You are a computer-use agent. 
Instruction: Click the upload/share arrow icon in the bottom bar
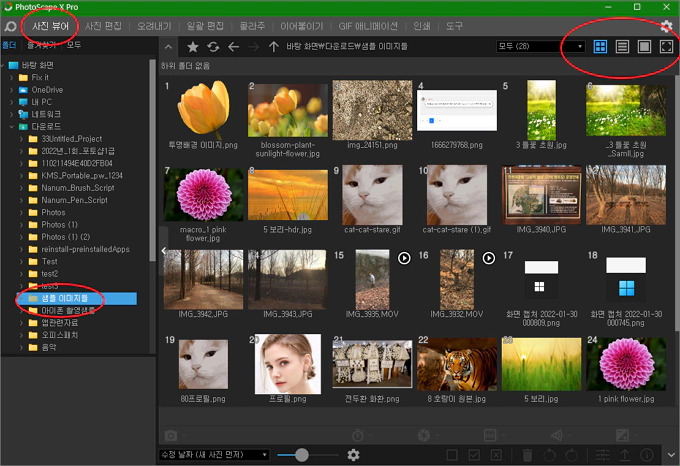point(624,455)
